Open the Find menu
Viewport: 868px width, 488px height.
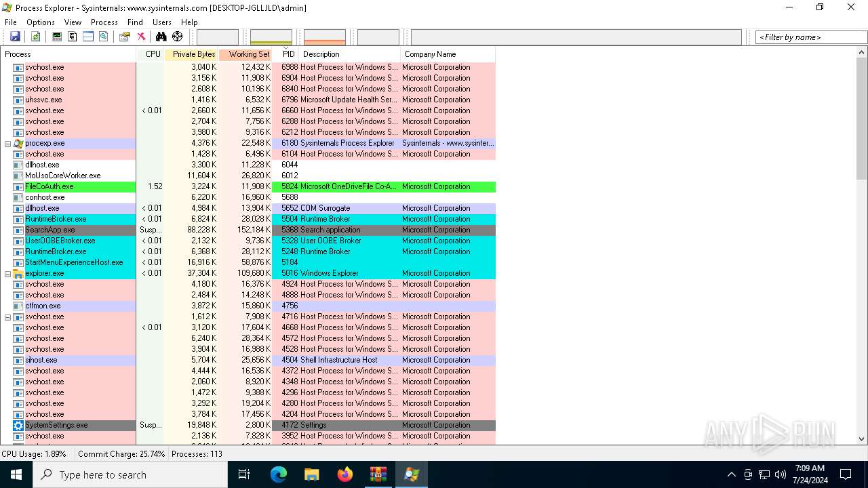click(136, 22)
